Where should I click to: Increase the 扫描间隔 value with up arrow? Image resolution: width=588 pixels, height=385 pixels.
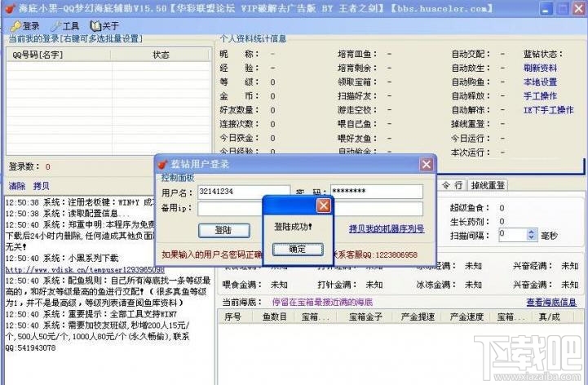tap(531, 232)
